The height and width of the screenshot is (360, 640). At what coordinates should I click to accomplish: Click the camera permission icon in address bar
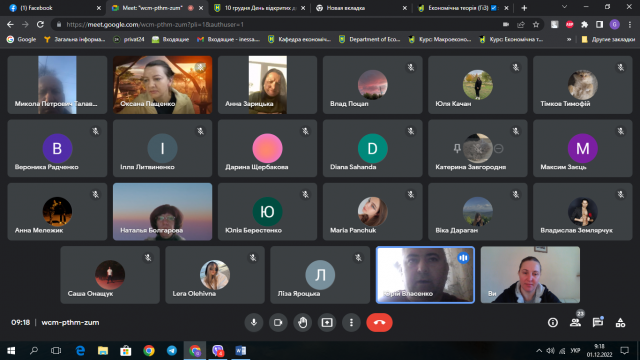(506, 24)
